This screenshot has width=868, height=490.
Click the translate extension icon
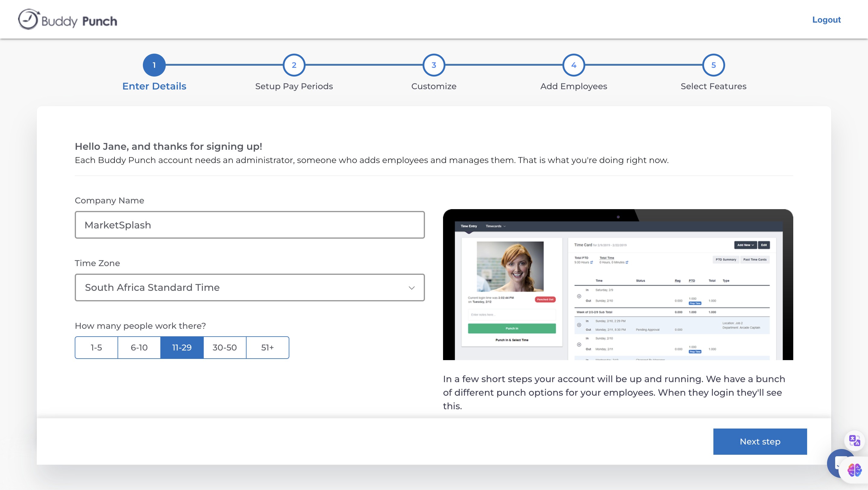[x=854, y=440]
